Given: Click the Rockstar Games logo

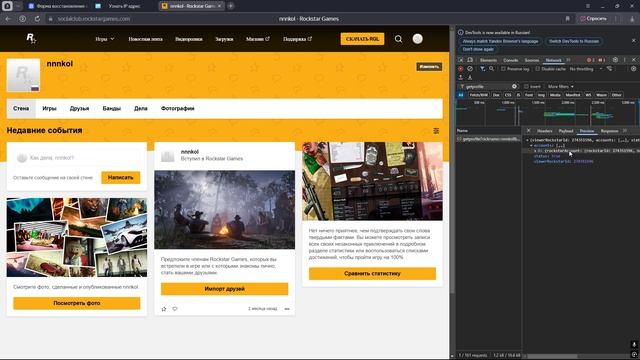Looking at the screenshot, I should coord(31,38).
